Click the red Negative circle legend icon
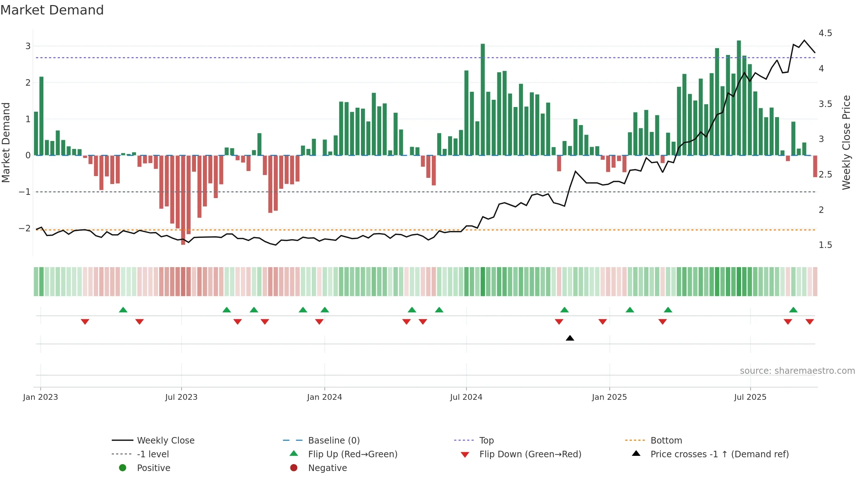The width and height of the screenshot is (868, 488). (294, 468)
